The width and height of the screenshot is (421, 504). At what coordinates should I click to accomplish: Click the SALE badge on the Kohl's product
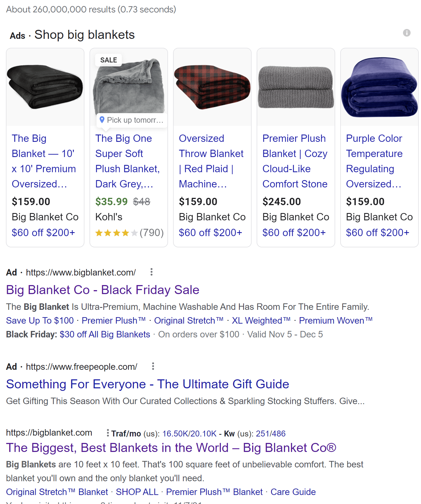109,60
